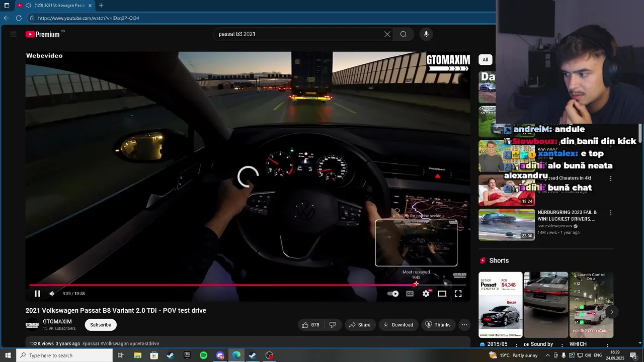Open Spotify from taskbar

coord(204,355)
